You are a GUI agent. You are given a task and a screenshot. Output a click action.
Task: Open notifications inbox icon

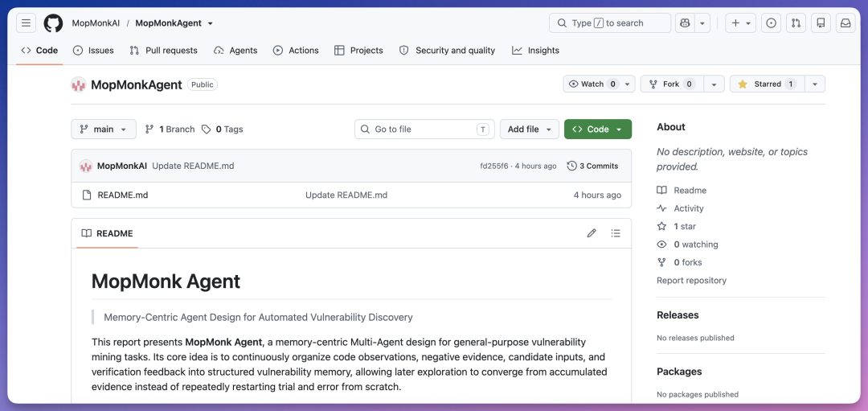coord(845,23)
